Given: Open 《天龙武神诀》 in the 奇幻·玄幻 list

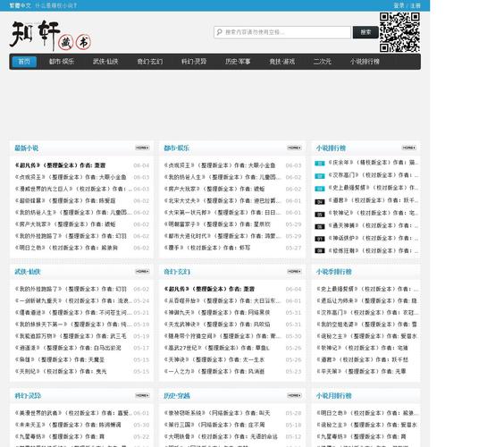Looking at the screenshot, I should click(217, 325).
